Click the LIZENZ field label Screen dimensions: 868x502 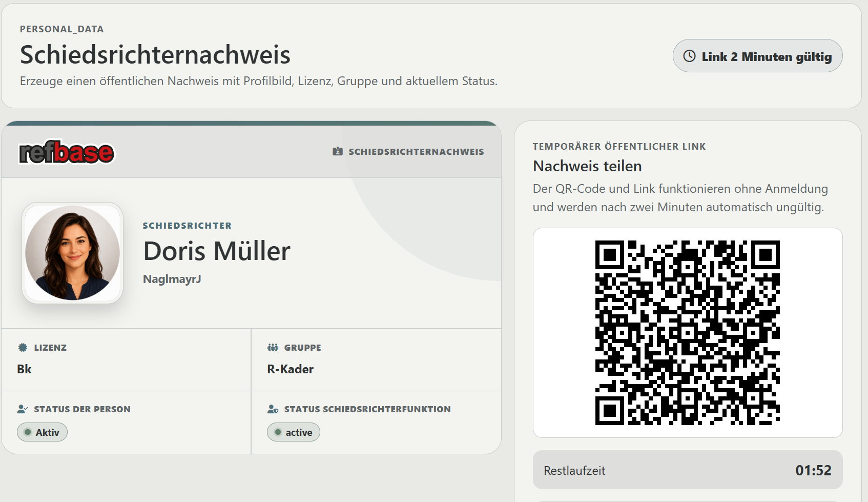coord(50,347)
